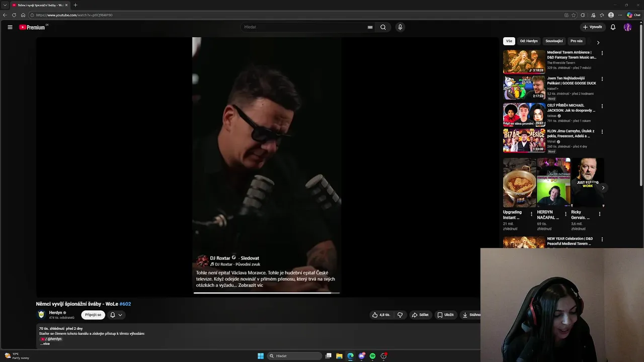This screenshot has width=644, height=362.
Task: Open options for Medieval Tavern Ambience video
Action: click(x=602, y=53)
